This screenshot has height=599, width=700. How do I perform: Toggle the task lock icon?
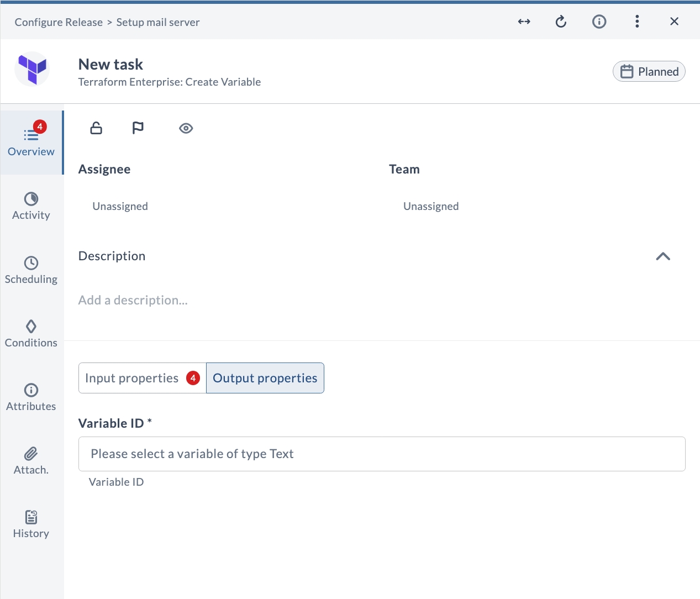(x=96, y=128)
